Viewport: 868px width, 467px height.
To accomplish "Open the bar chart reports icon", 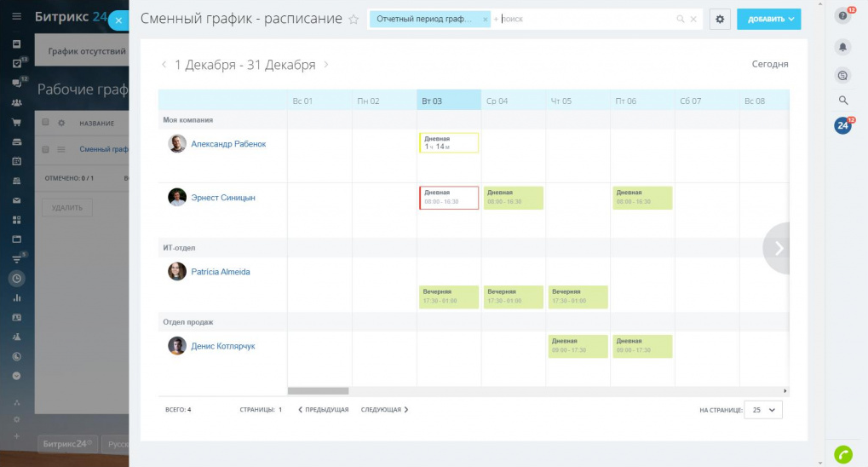I will tap(16, 298).
